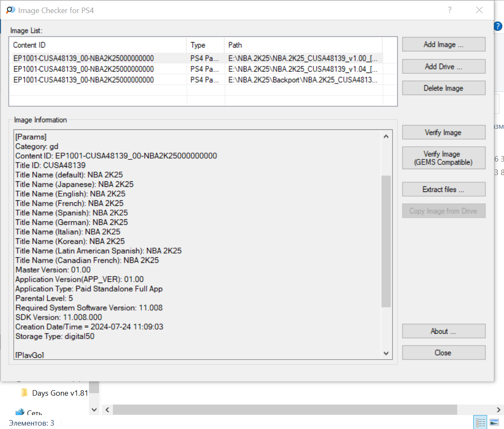Click the Application Type: Paid Standalone line

89,289
